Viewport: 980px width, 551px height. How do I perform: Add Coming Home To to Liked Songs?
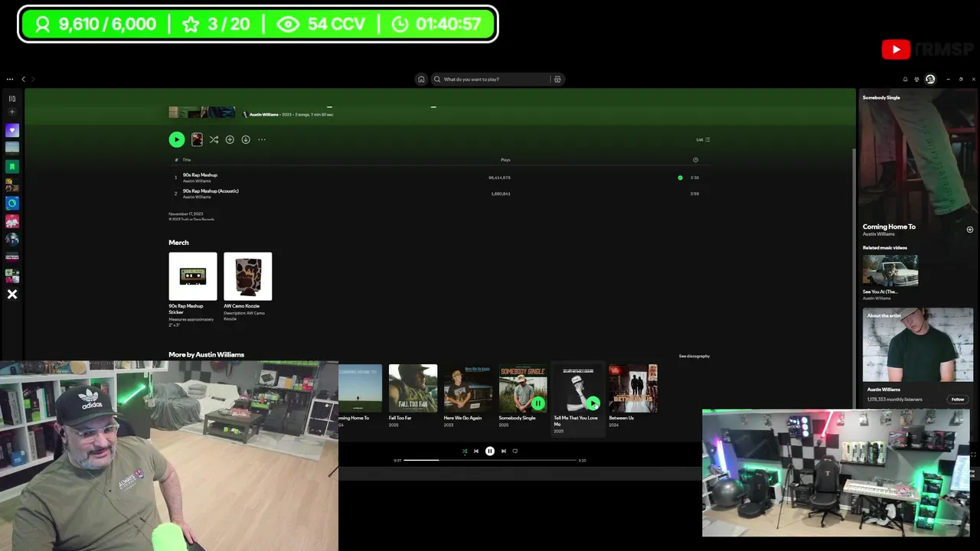pyautogui.click(x=970, y=230)
